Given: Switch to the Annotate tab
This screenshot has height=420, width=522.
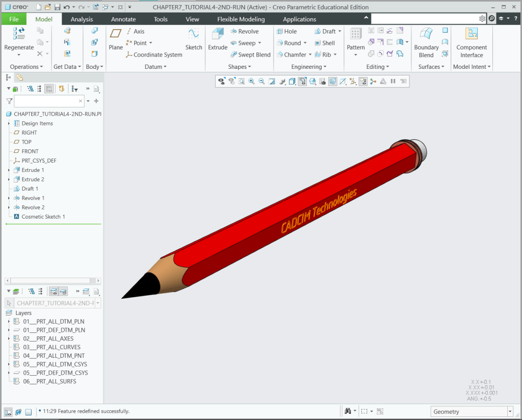Looking at the screenshot, I should [123, 19].
